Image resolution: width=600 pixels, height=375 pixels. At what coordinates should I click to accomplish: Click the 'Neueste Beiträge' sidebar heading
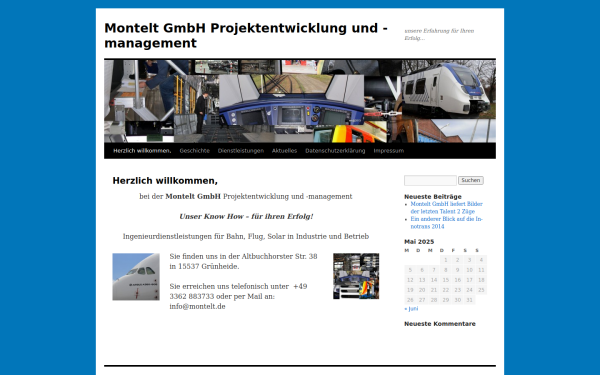coord(433,197)
